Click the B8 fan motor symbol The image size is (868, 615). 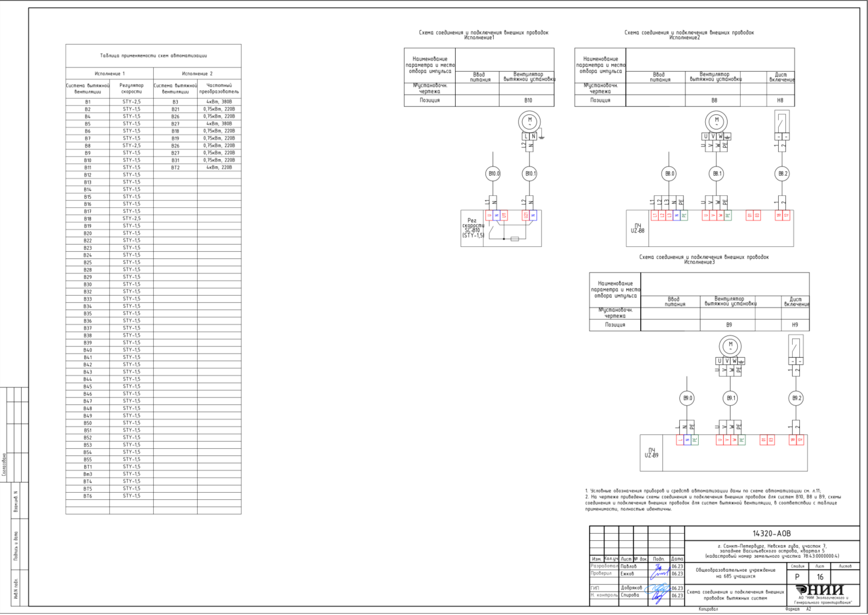pos(716,122)
